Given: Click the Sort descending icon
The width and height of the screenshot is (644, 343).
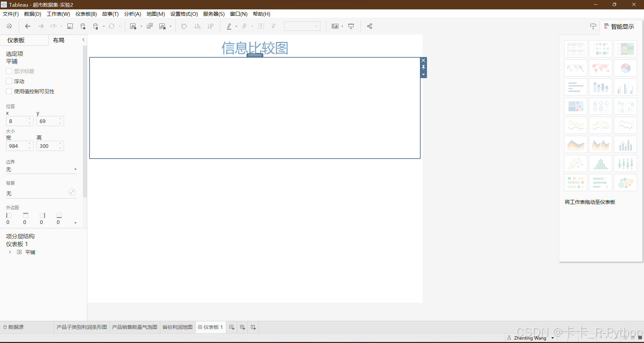Looking at the screenshot, I should [211, 26].
